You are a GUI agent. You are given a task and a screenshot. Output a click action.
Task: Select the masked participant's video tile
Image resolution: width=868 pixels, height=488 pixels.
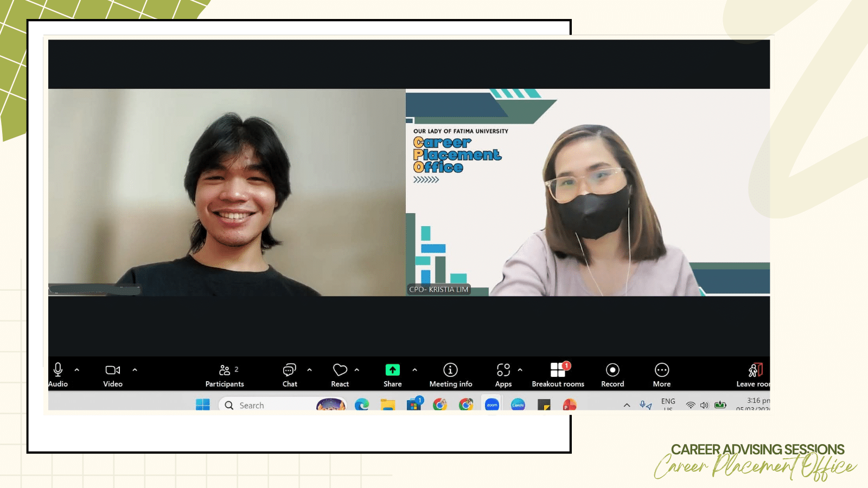click(588, 192)
